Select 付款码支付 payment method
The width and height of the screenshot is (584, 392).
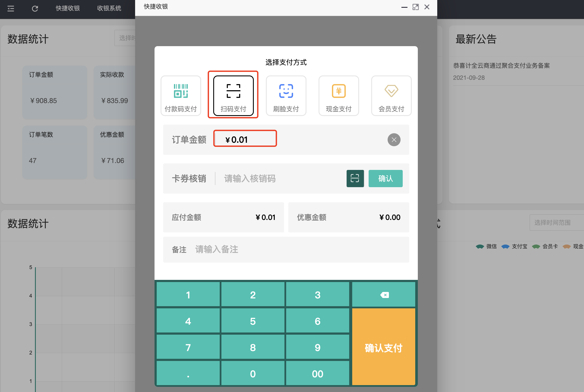pos(181,96)
